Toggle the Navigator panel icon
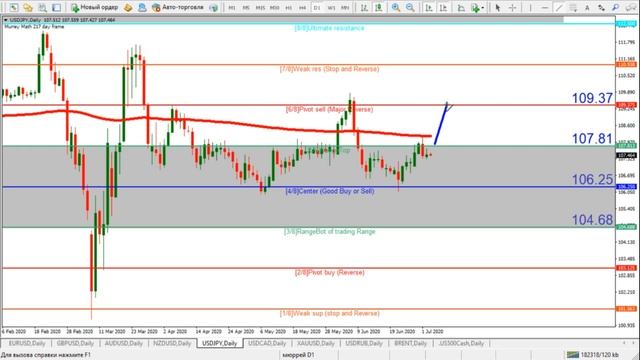Screen dimensions: 640x360 point(56,7)
